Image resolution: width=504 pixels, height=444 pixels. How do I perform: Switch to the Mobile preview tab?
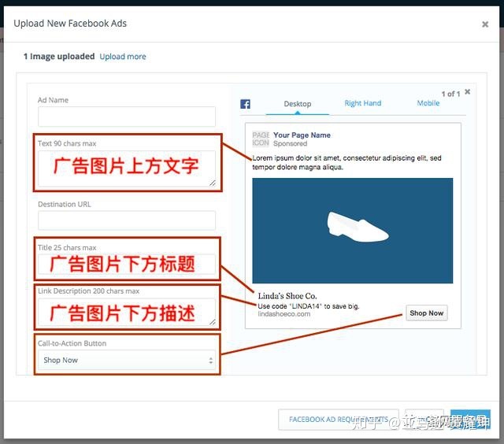[x=428, y=103]
